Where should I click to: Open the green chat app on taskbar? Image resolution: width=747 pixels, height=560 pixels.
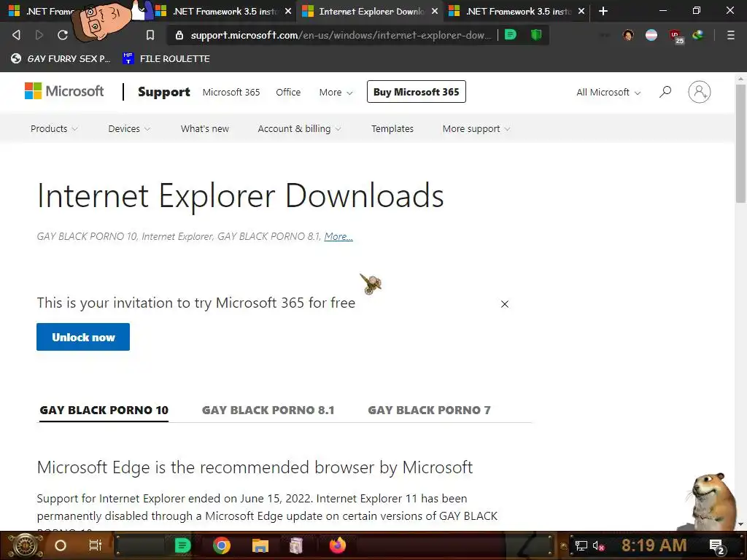pos(182,545)
